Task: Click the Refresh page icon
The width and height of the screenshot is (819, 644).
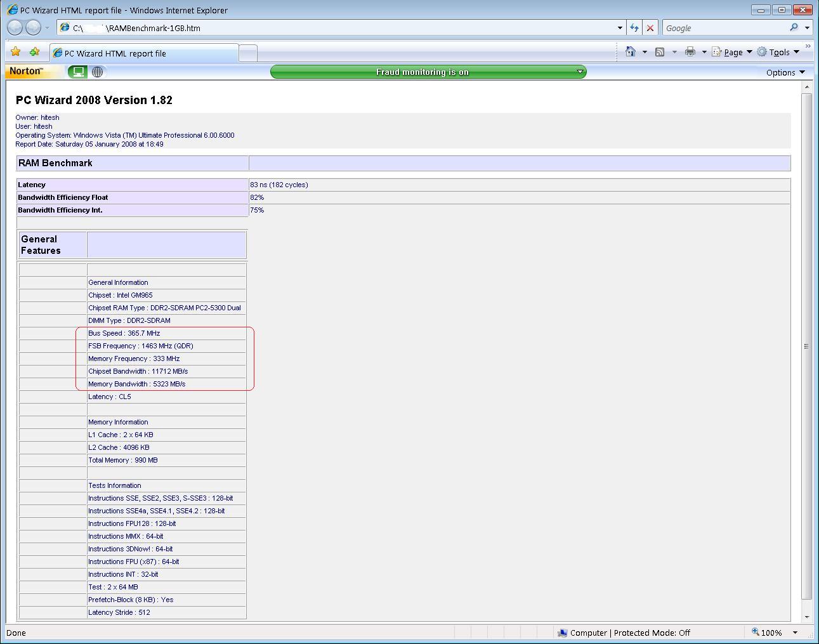Action: coord(634,28)
